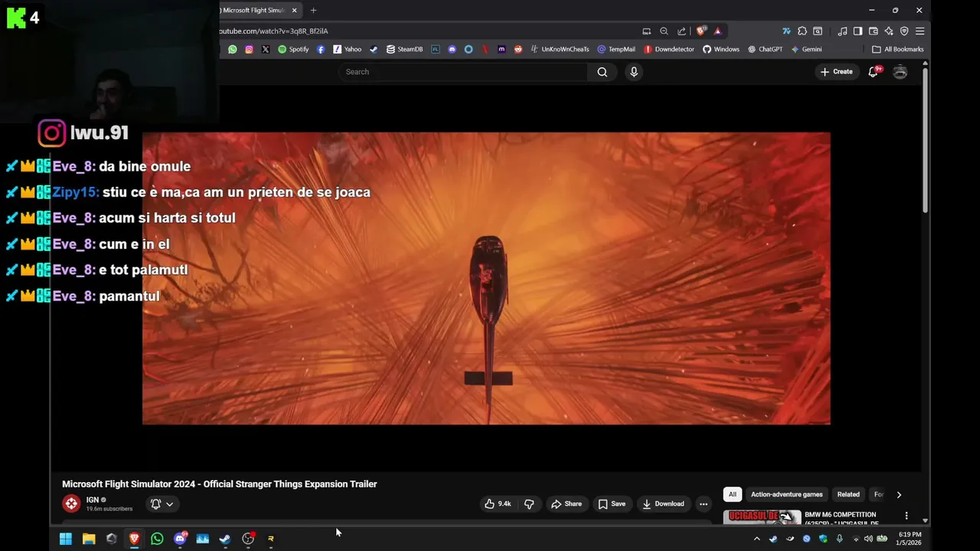
Task: Open the Brave VPN shield icon
Action: (904, 31)
